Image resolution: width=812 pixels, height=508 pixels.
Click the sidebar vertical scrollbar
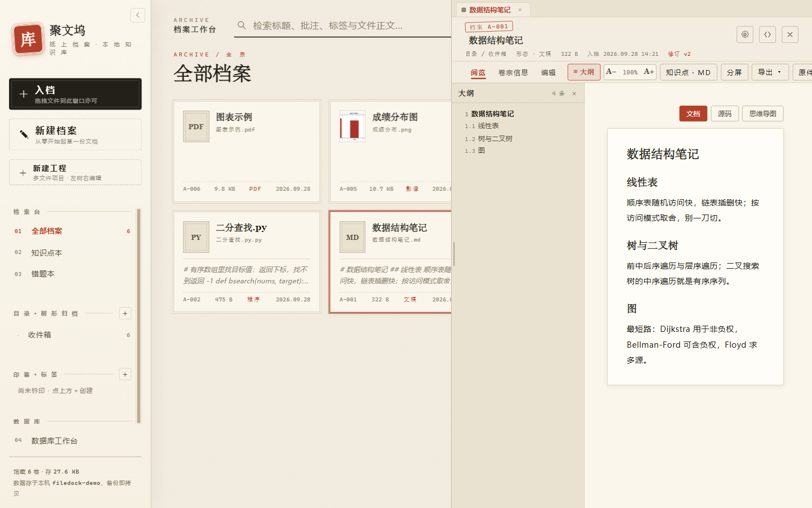point(139,316)
